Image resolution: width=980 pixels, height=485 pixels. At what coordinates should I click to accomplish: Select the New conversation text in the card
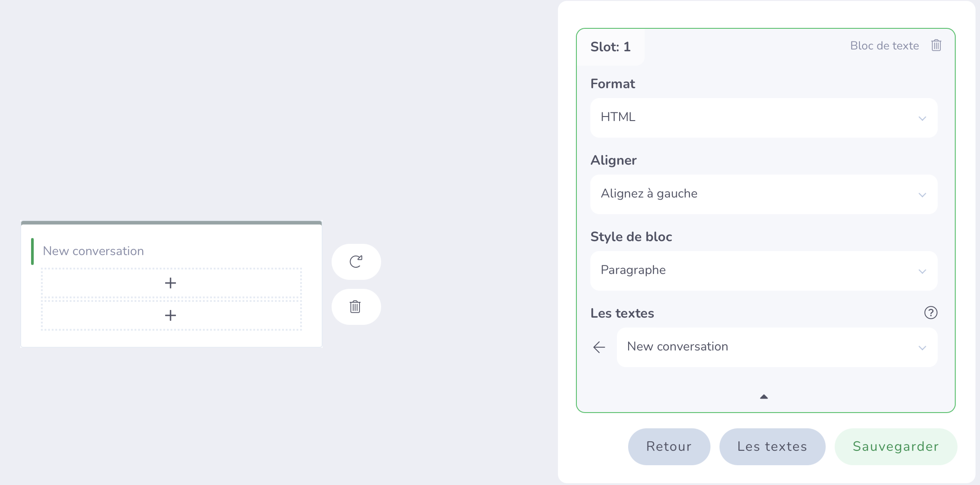pyautogui.click(x=93, y=251)
